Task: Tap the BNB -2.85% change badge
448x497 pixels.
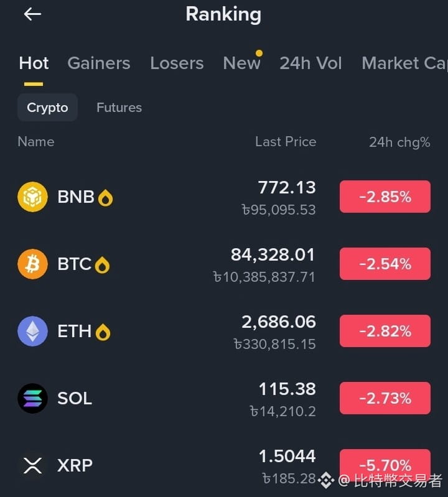Action: pos(385,197)
